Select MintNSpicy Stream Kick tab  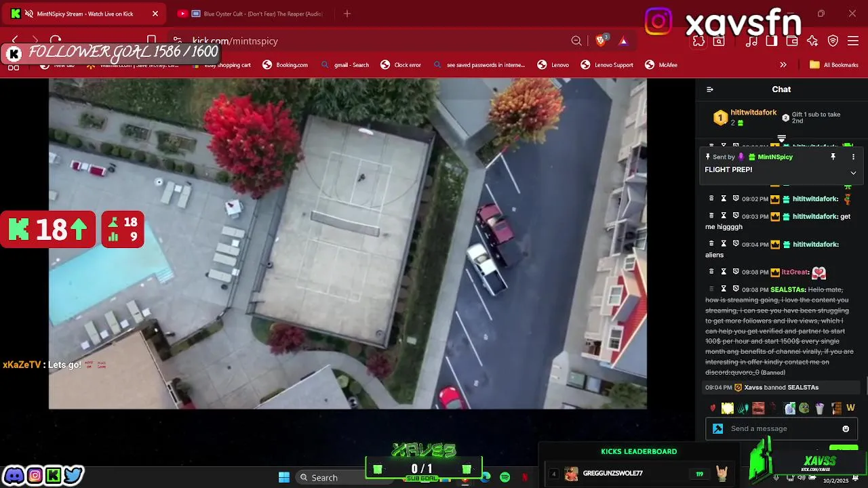click(x=85, y=14)
